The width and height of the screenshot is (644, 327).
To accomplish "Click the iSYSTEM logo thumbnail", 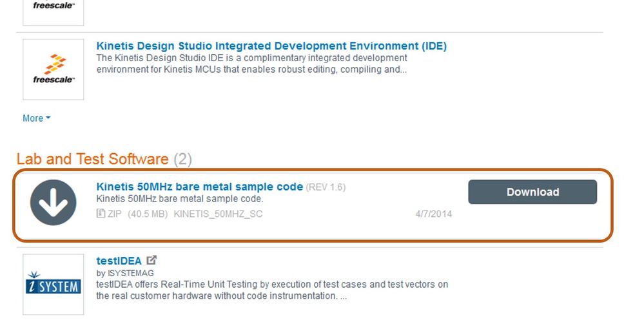I will [x=54, y=285].
